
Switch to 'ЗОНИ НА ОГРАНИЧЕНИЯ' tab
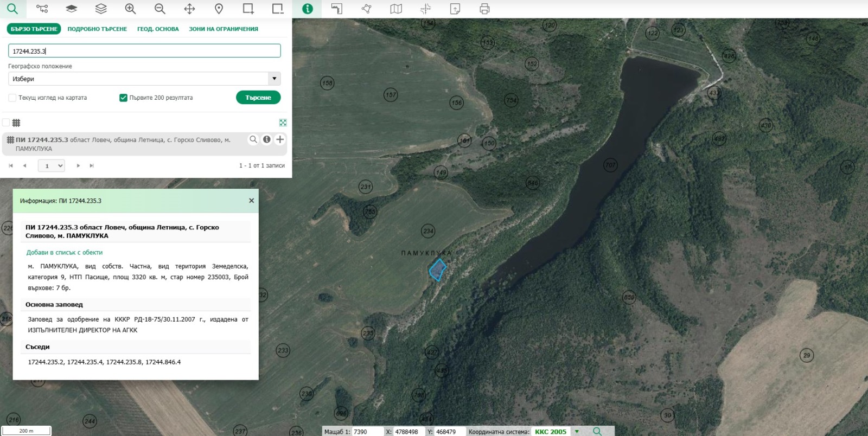pyautogui.click(x=224, y=29)
